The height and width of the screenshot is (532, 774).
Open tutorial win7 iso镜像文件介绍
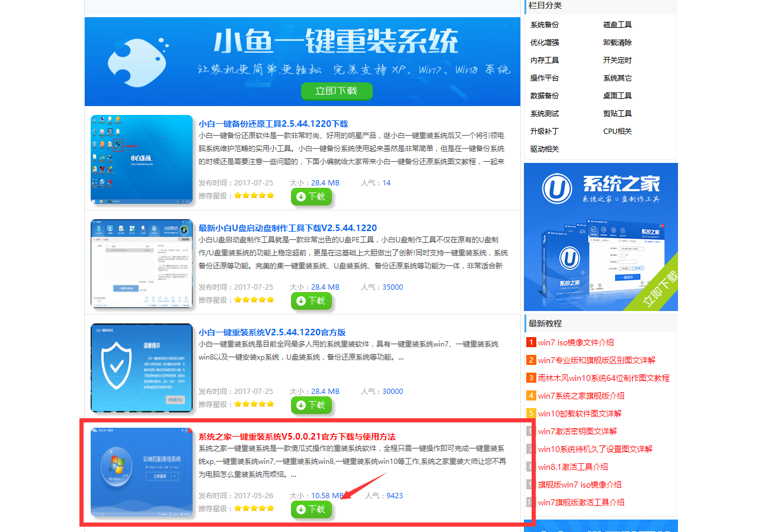[575, 342]
